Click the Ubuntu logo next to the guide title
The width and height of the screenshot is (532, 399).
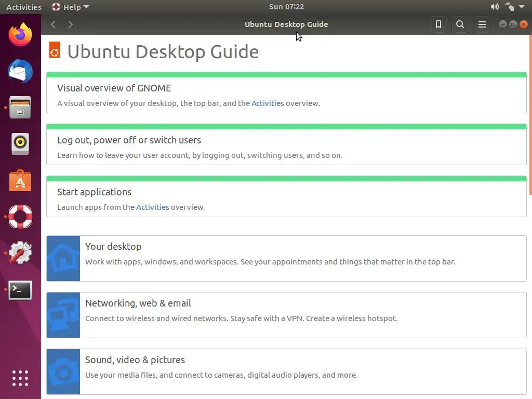click(x=55, y=50)
